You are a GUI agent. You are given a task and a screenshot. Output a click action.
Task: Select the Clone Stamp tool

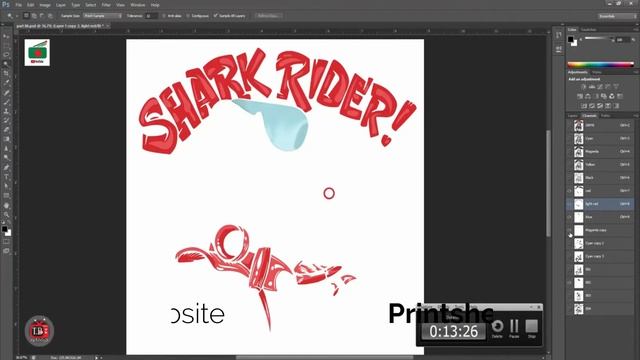tap(6, 111)
